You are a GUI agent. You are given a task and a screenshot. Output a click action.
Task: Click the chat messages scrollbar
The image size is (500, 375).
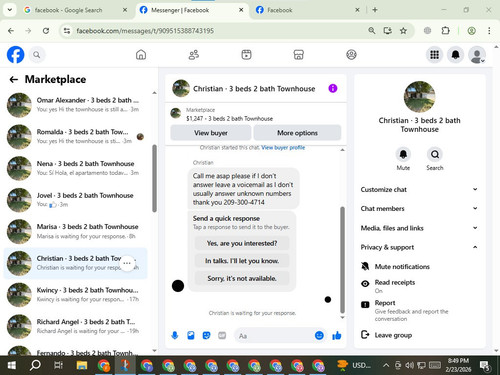click(342, 260)
